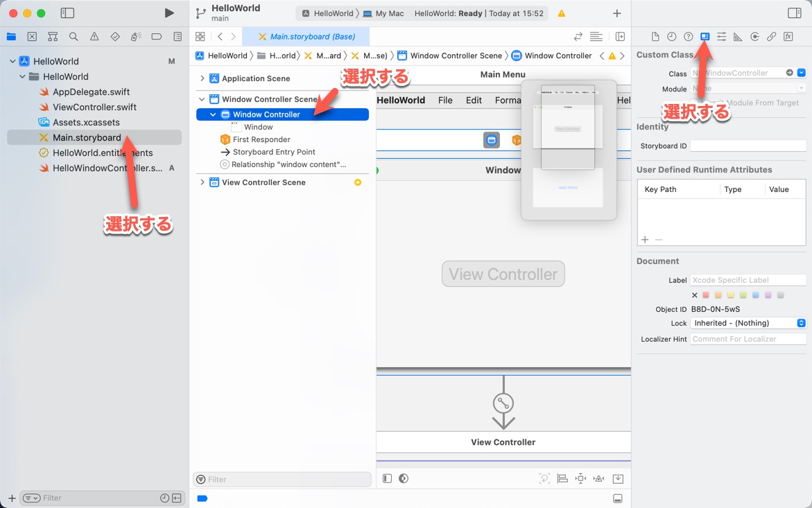Collapse the HelloWorld project root
812x508 pixels.
pos(12,61)
